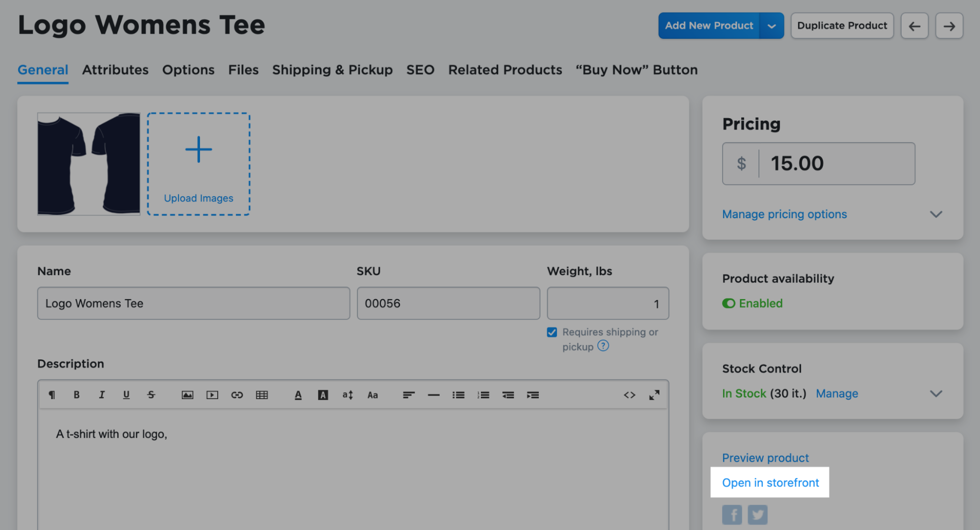This screenshot has height=530, width=980.
Task: Open the Add New Product dropdown arrow
Action: pyautogui.click(x=772, y=26)
